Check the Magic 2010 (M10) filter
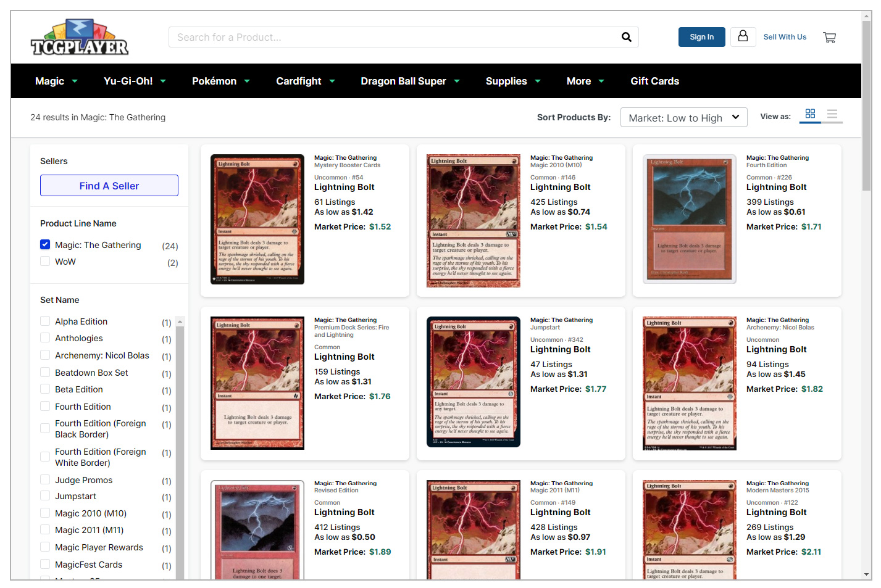The width and height of the screenshot is (881, 588). click(45, 513)
